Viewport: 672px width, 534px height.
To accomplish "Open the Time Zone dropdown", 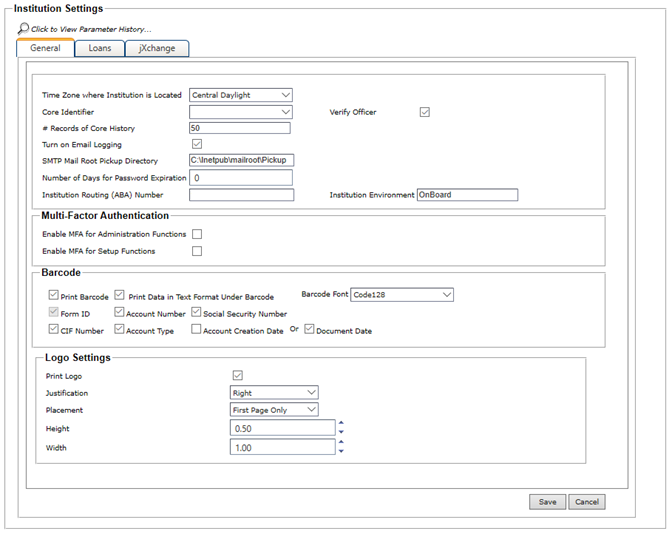I will click(240, 95).
